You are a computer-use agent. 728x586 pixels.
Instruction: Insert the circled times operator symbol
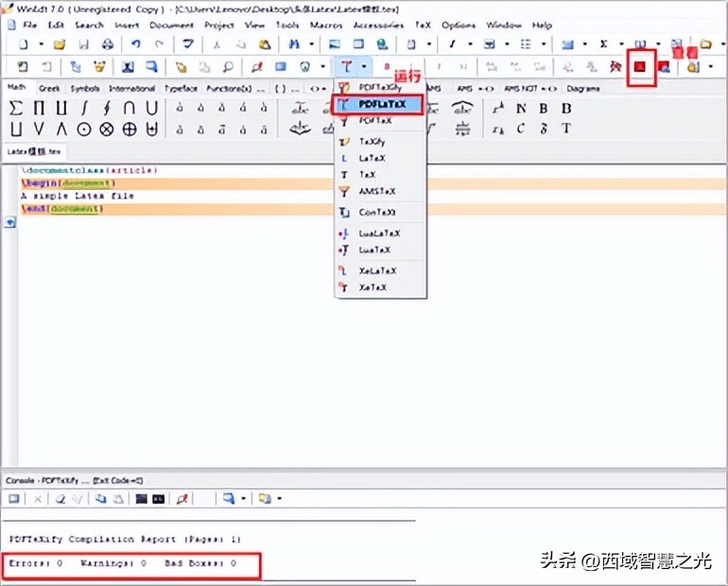107,129
